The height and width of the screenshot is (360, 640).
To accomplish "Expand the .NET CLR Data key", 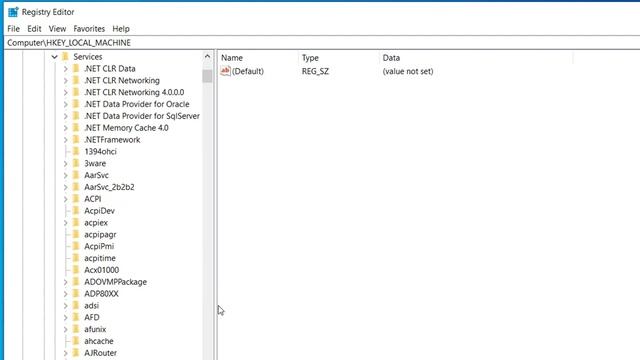I will tap(66, 69).
